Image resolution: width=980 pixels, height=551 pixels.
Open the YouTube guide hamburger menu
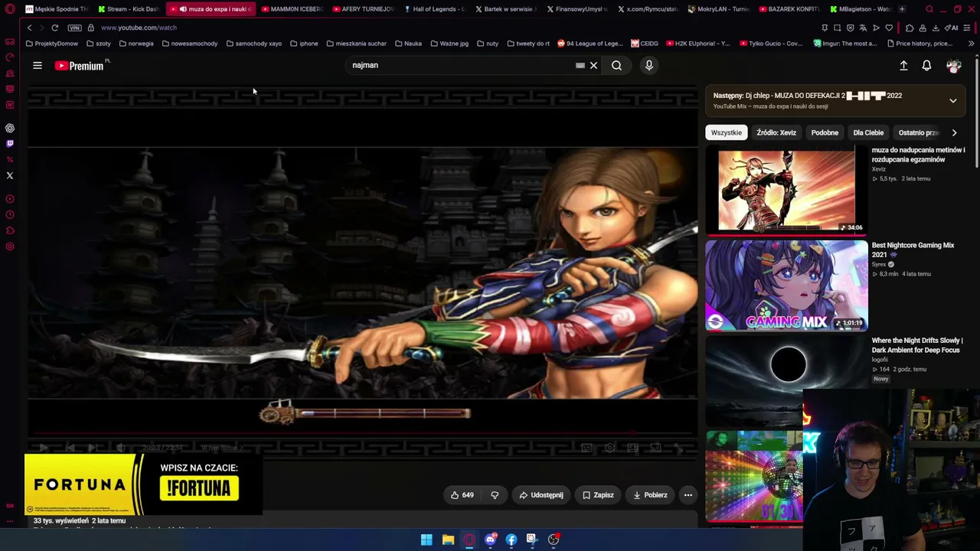pos(37,65)
